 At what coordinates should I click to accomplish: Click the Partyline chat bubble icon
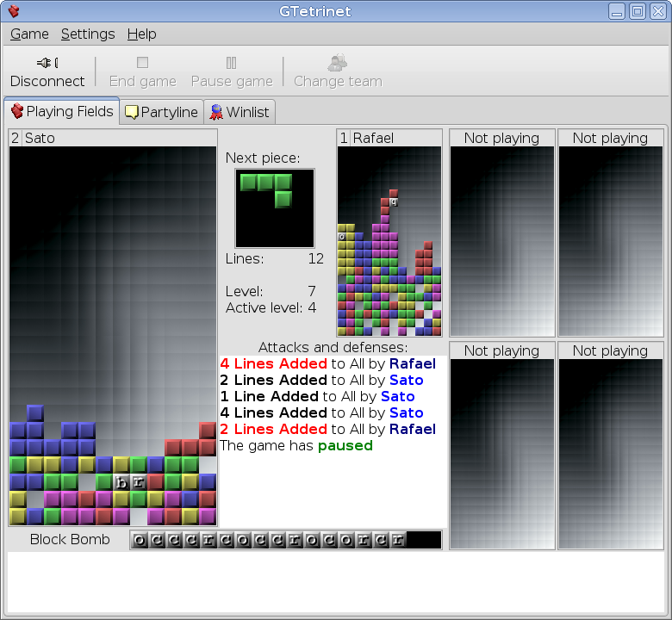pos(131,112)
